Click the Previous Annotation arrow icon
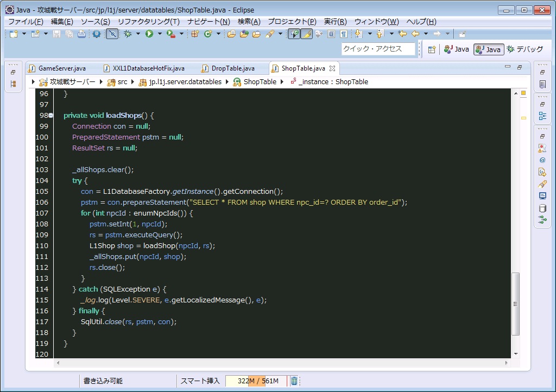The width and height of the screenshot is (556, 392). pos(380,34)
